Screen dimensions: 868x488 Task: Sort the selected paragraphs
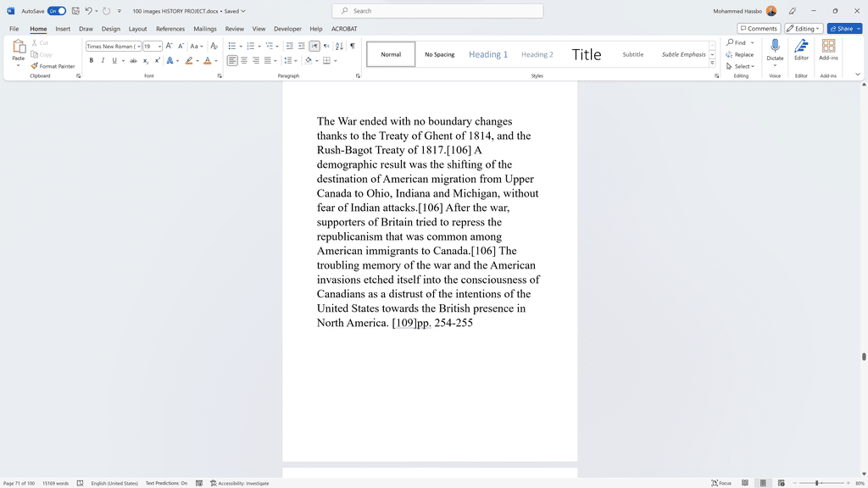coord(339,47)
